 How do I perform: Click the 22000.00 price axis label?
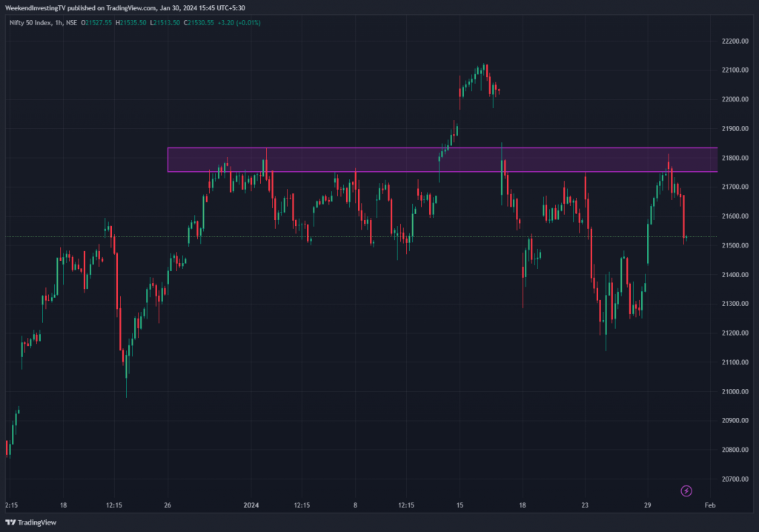click(x=735, y=99)
